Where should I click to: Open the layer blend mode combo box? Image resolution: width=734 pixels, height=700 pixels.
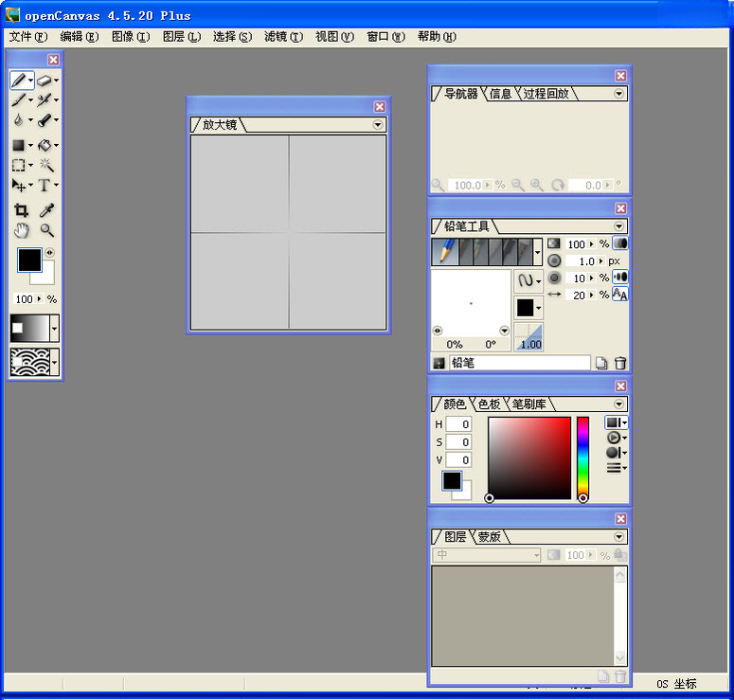click(x=487, y=555)
